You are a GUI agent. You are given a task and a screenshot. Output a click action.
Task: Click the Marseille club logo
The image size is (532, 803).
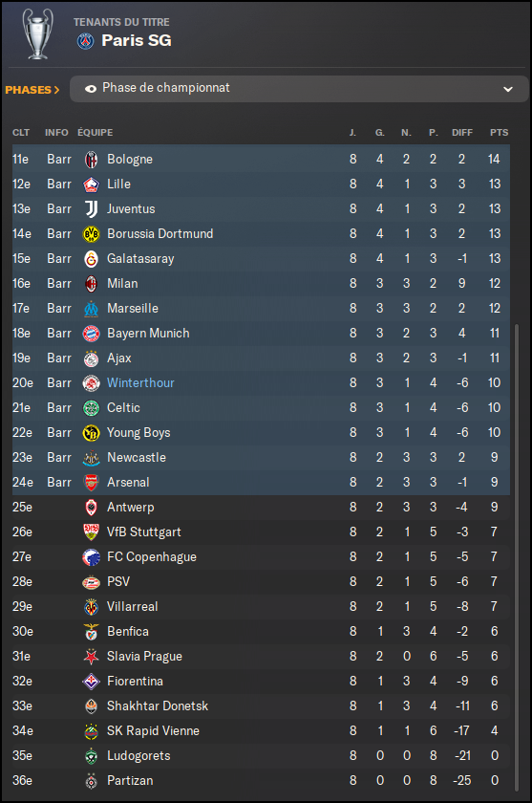(x=91, y=309)
